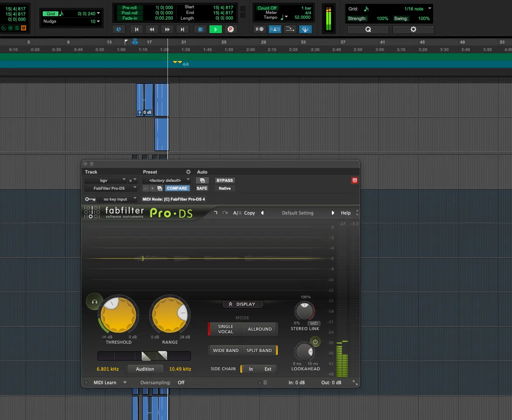The image size is (512, 420).
Task: Select the Allround mode
Action: 259,329
